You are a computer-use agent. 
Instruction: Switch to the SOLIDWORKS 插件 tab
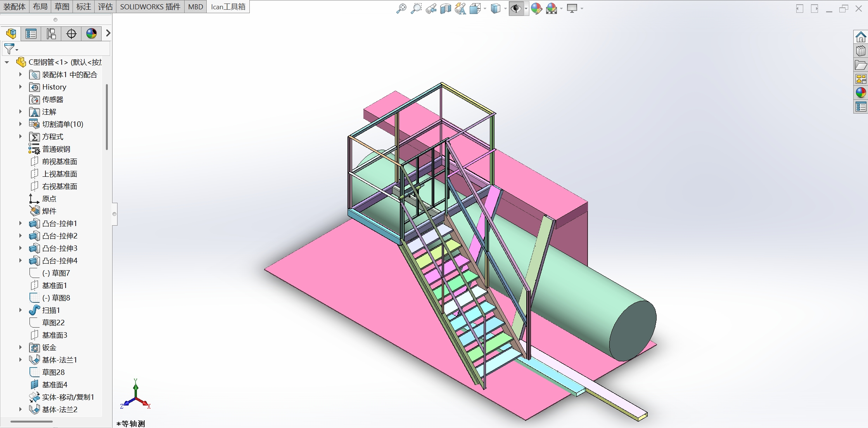click(x=150, y=7)
